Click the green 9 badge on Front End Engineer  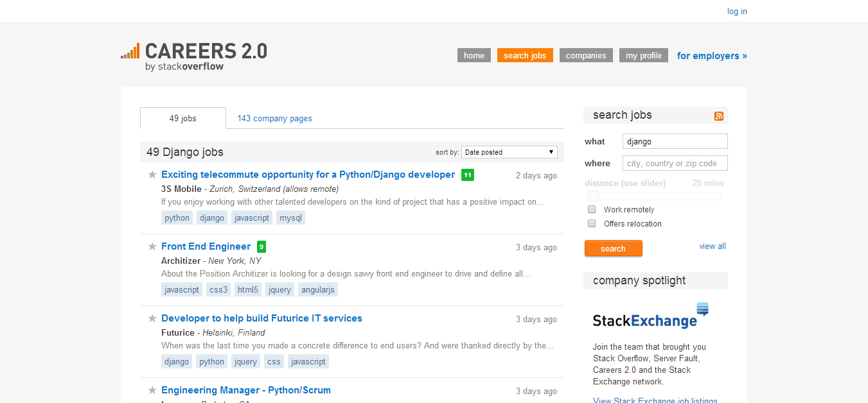[261, 246]
